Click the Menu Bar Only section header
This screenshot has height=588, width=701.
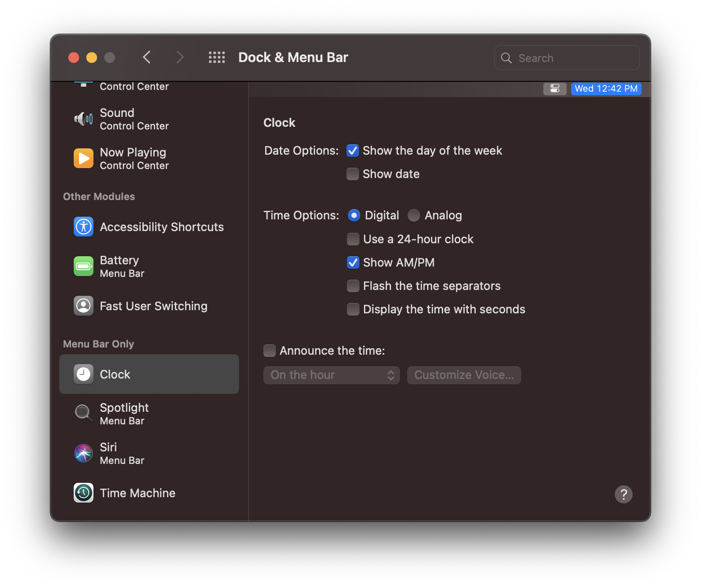(x=98, y=344)
